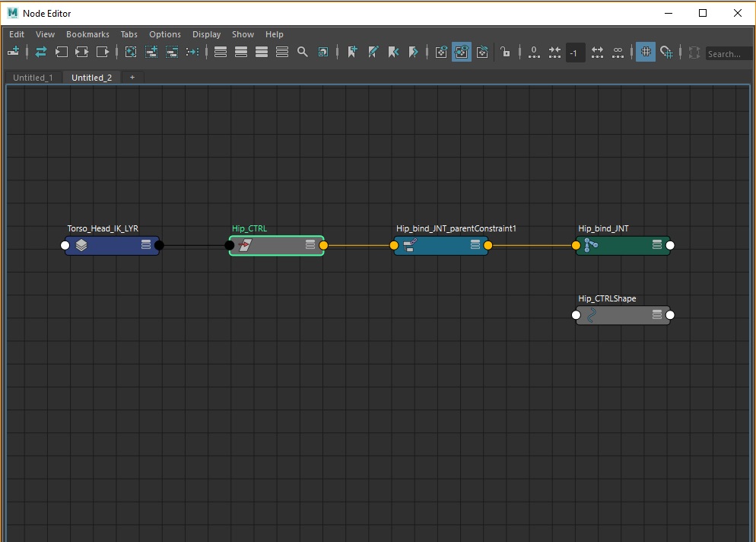The image size is (756, 542).
Task: Click the create node icon in toolbar
Action: click(x=13, y=52)
